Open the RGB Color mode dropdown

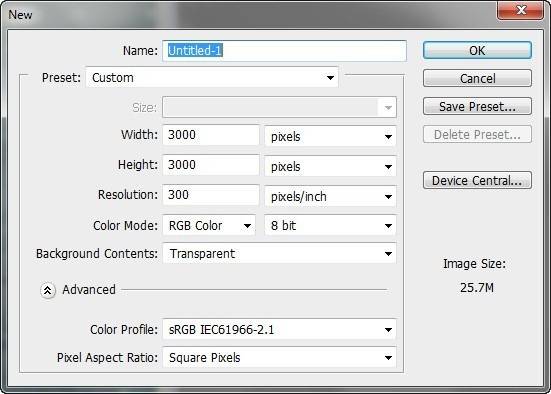[209, 225]
